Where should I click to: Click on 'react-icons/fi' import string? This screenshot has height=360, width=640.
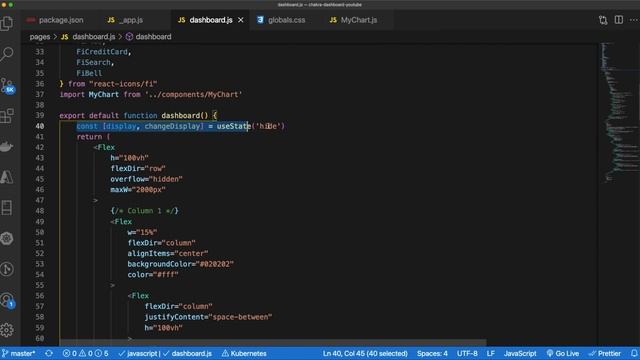click(x=123, y=84)
